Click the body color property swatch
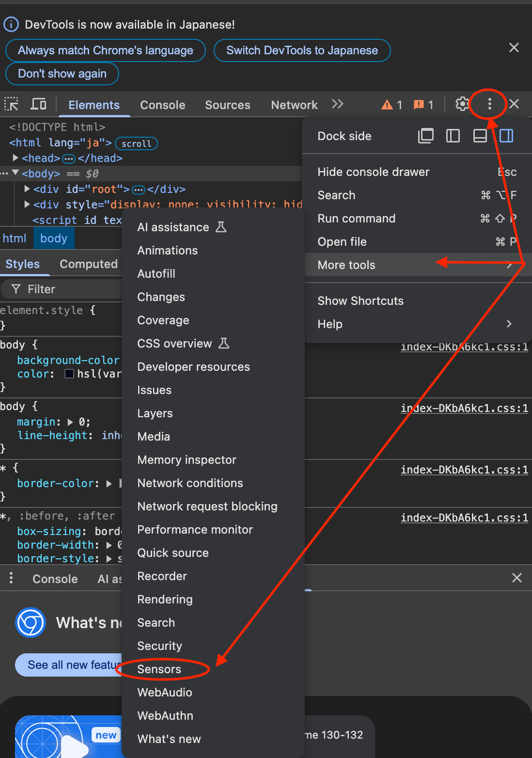Image resolution: width=532 pixels, height=758 pixels. coord(69,374)
